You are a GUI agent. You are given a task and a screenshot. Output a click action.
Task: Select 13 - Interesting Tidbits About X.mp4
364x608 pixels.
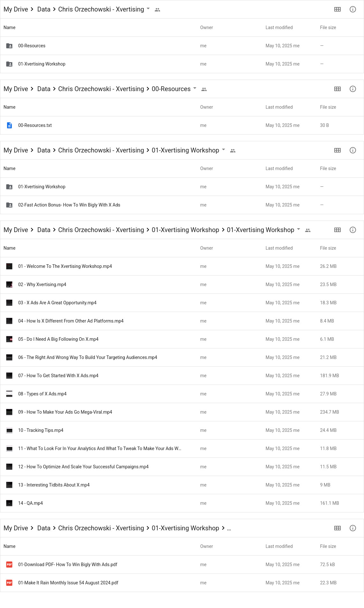click(182, 485)
